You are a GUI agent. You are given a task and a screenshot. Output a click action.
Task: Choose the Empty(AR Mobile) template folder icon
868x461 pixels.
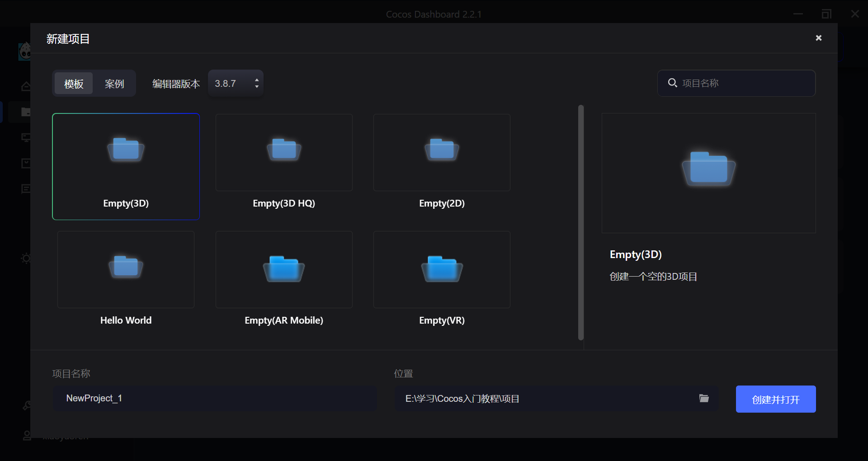(284, 269)
